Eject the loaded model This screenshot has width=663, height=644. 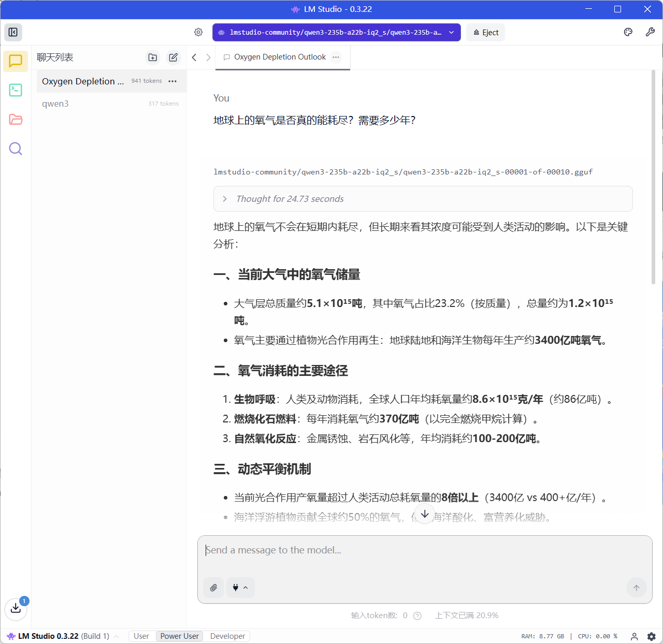coord(485,32)
